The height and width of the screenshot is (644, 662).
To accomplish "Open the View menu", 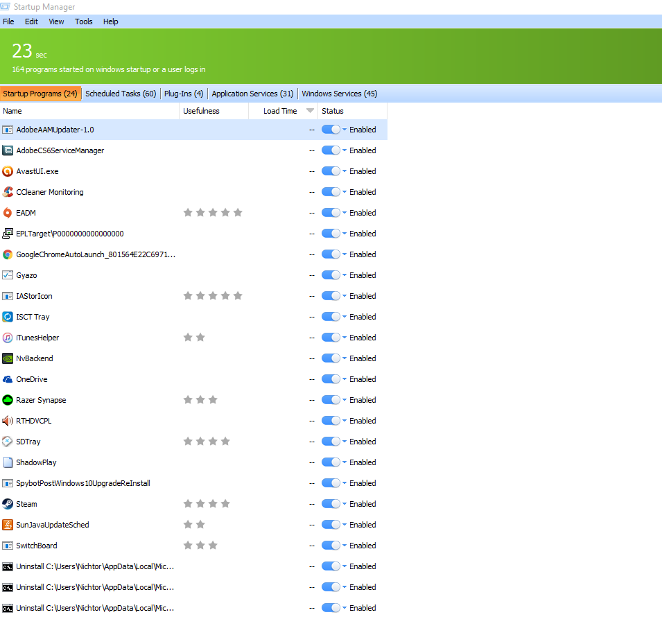I will coord(56,21).
